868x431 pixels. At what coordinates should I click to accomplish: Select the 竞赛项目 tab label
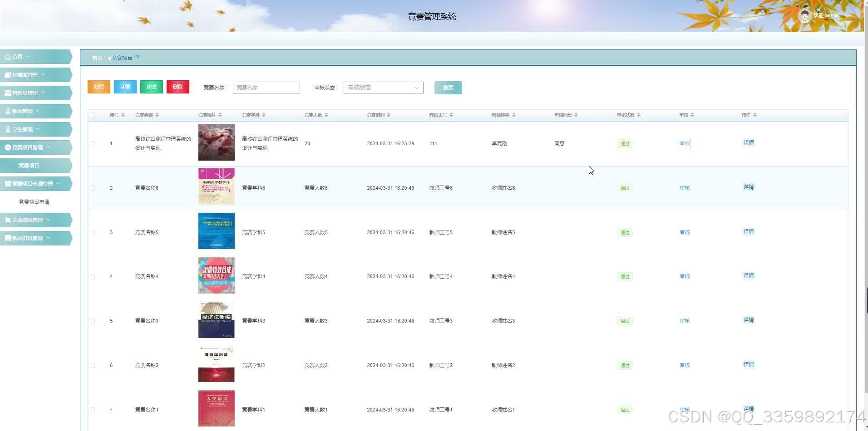[122, 58]
